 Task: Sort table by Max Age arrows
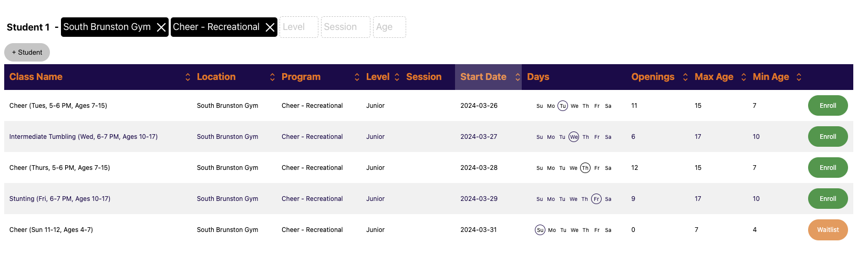pos(743,77)
